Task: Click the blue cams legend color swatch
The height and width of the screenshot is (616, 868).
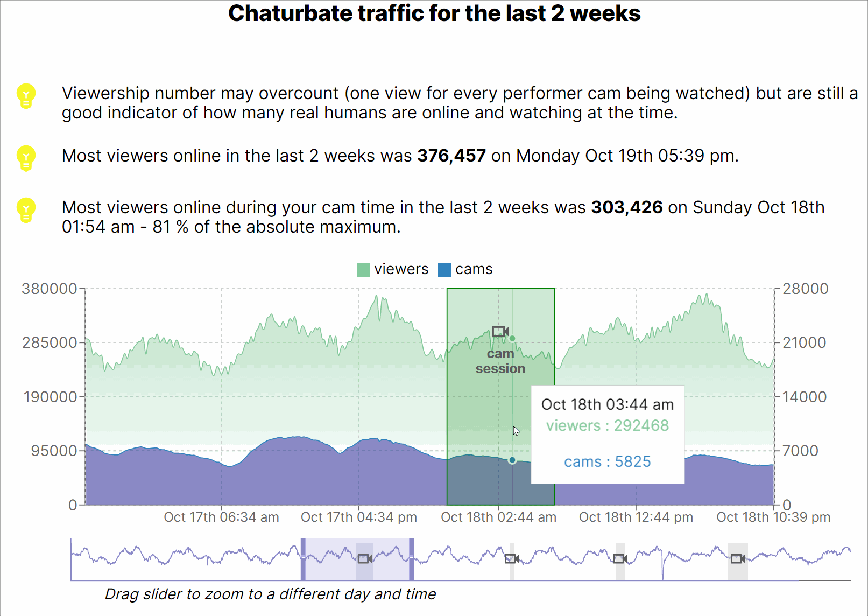Action: pyautogui.click(x=444, y=270)
